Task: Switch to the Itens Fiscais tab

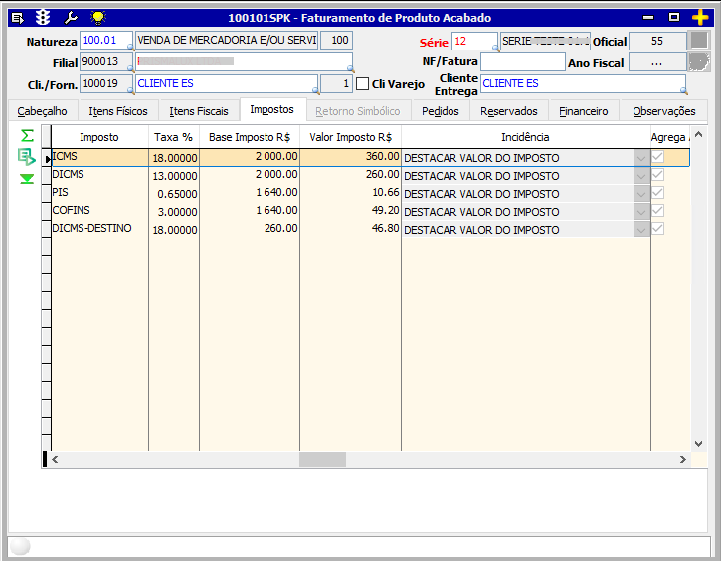Action: 199,111
